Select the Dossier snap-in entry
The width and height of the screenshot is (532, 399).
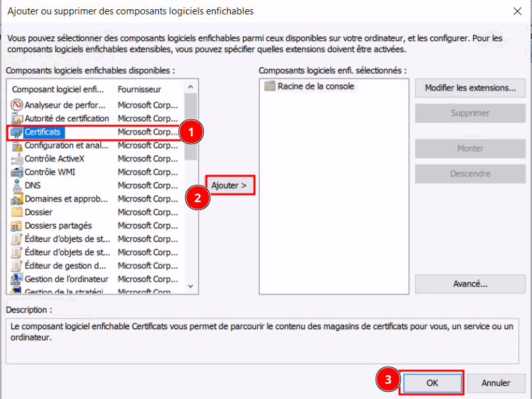click(39, 212)
